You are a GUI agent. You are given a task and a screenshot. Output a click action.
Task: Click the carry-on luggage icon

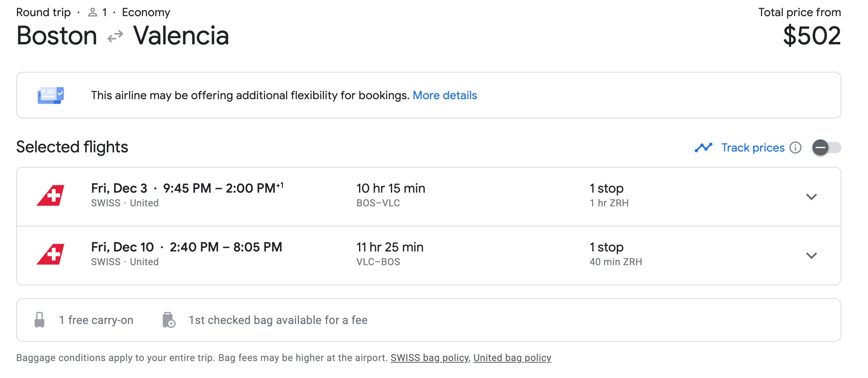[x=39, y=320]
